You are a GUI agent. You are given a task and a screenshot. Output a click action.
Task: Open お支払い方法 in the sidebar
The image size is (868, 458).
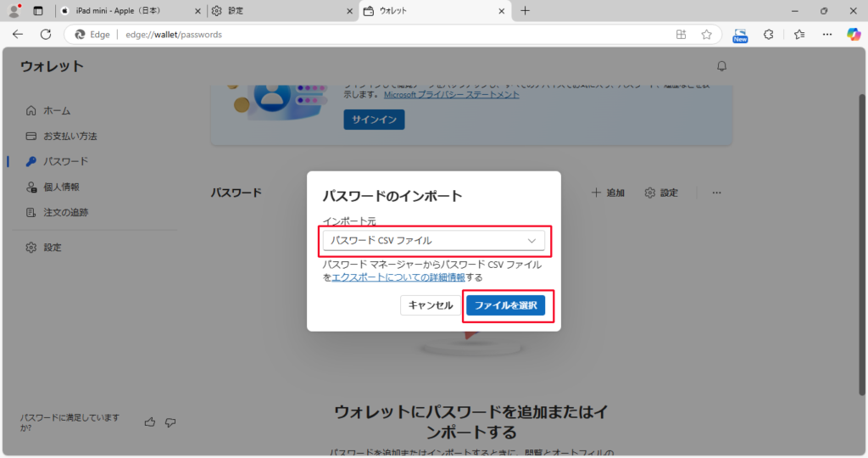(x=70, y=136)
